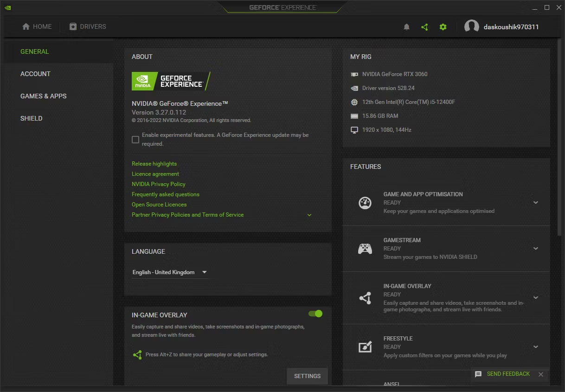Click the Freestyle filter icon
Image resolution: width=565 pixels, height=392 pixels.
click(x=365, y=347)
